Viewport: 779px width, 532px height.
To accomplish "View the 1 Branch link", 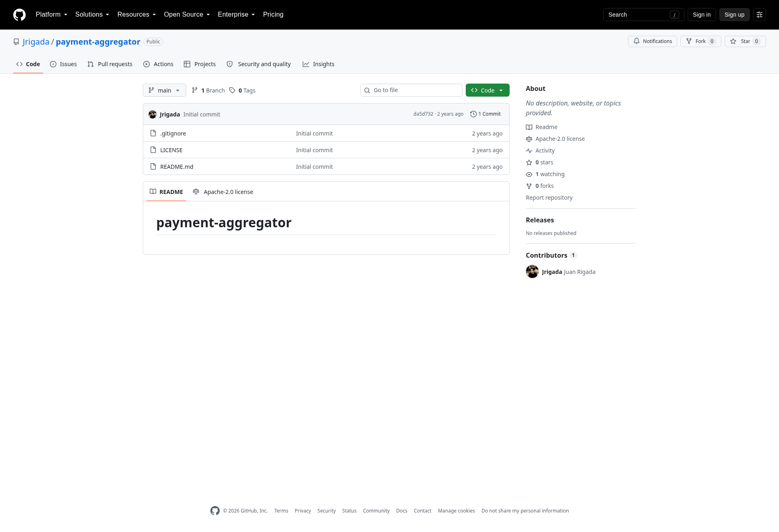I will pyautogui.click(x=208, y=90).
